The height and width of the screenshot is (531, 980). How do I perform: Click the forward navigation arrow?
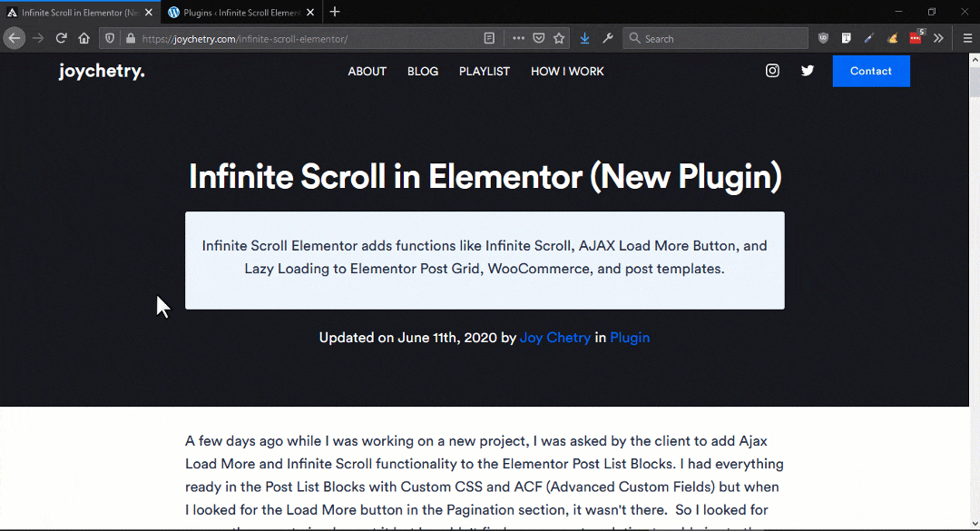(x=38, y=38)
